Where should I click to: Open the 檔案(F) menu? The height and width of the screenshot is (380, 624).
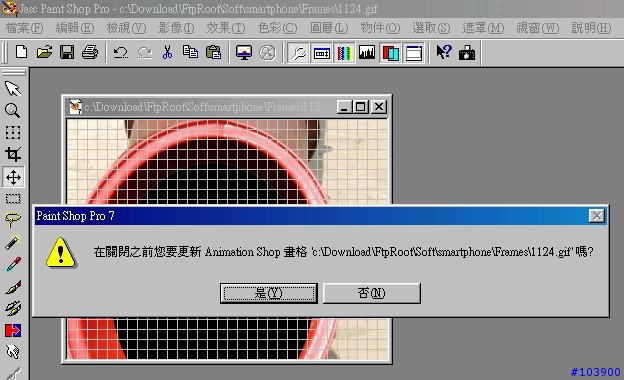[x=24, y=28]
